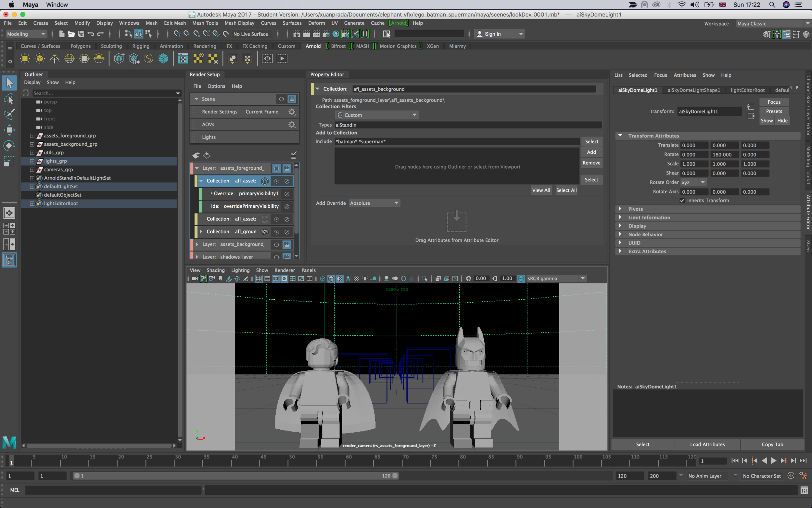Expand lights_grp in Outliner
This screenshot has width=812, height=508.
point(32,161)
